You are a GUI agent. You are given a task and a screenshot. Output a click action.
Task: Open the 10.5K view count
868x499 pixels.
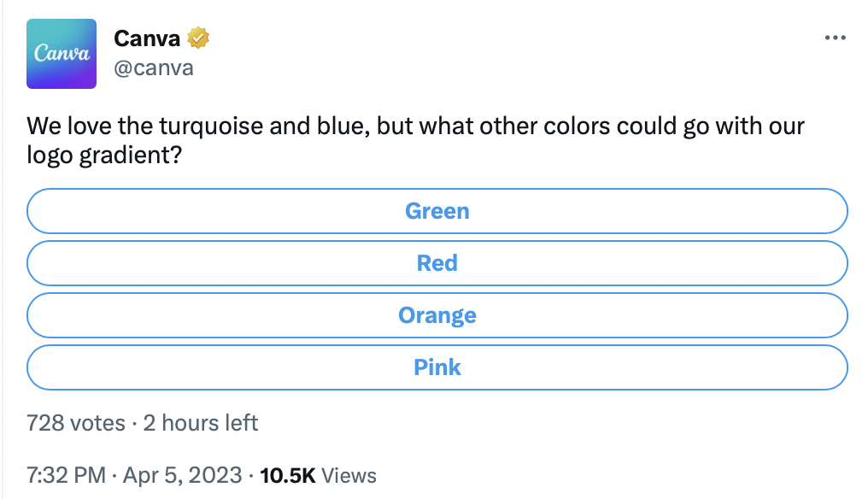point(287,476)
